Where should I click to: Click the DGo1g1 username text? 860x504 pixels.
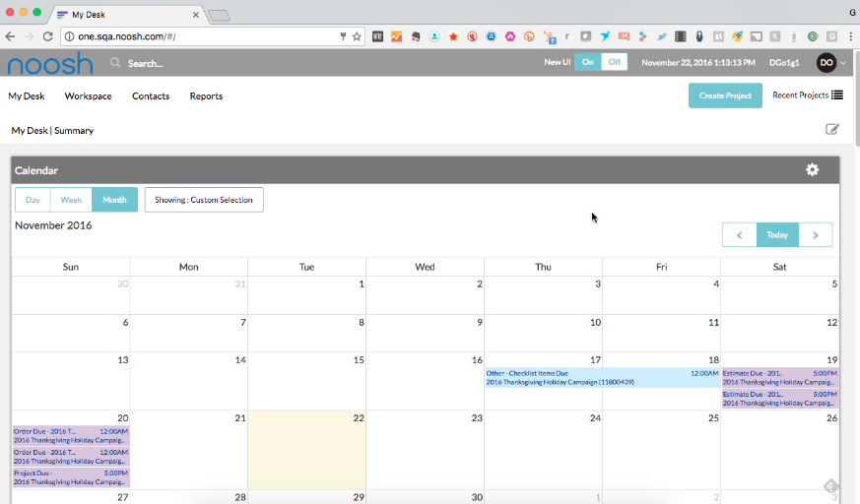(784, 62)
